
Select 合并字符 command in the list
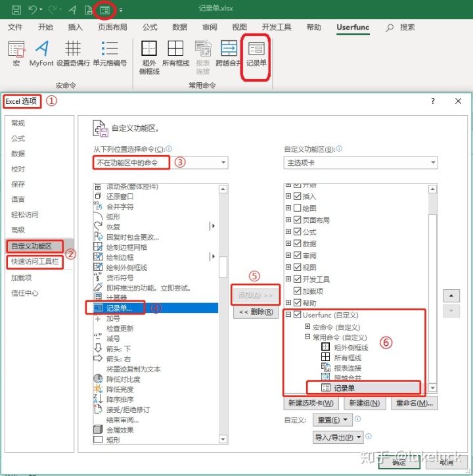click(x=156, y=206)
